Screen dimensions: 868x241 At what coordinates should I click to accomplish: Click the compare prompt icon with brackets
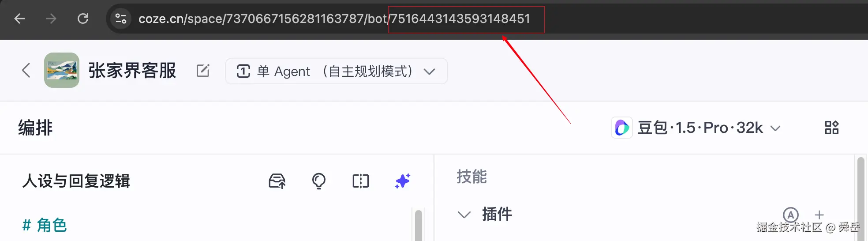pos(361,181)
